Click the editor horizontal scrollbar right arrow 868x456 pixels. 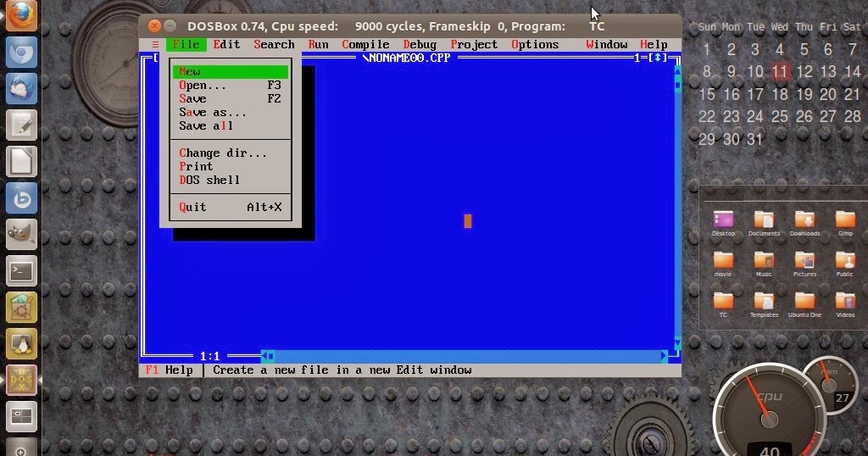(x=664, y=356)
